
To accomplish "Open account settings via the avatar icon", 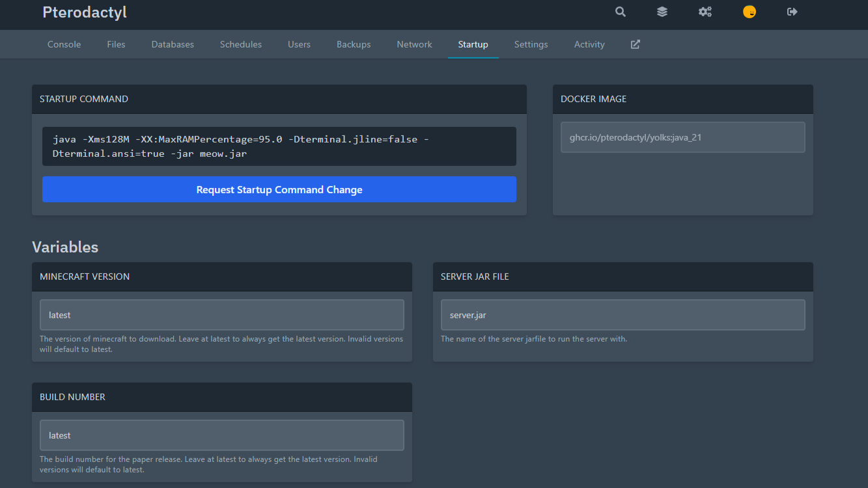I will click(749, 12).
